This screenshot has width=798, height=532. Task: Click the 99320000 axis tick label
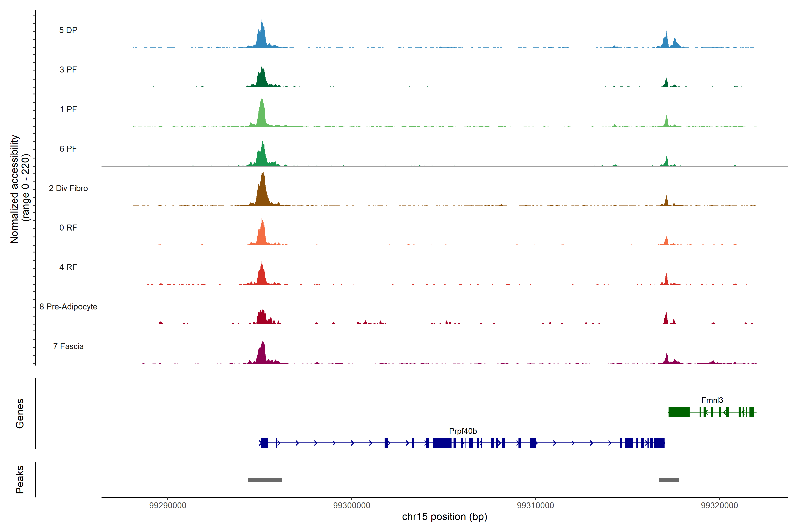pos(719,505)
